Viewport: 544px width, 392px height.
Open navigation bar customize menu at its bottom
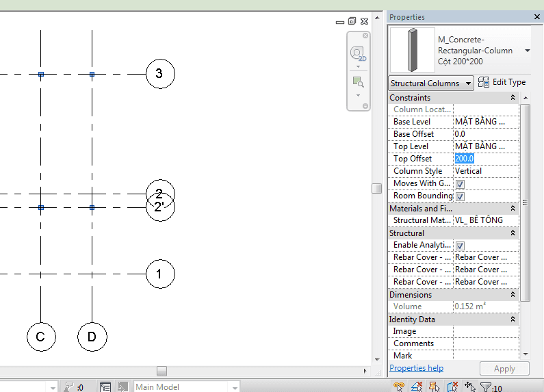point(365,106)
